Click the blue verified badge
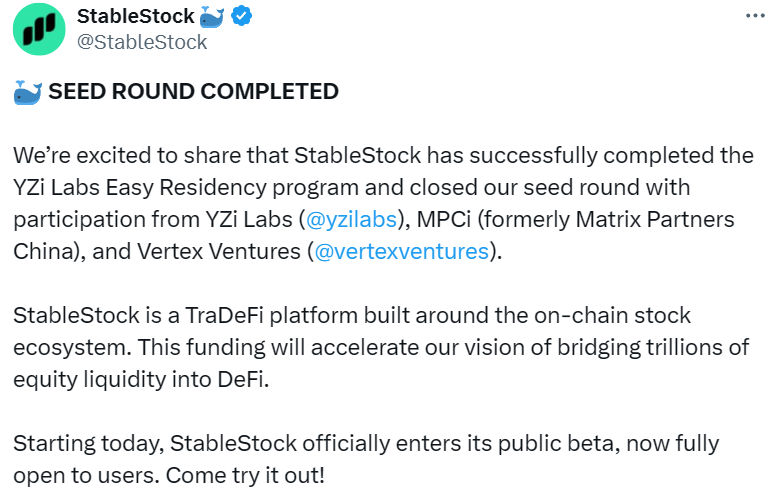 click(x=241, y=16)
